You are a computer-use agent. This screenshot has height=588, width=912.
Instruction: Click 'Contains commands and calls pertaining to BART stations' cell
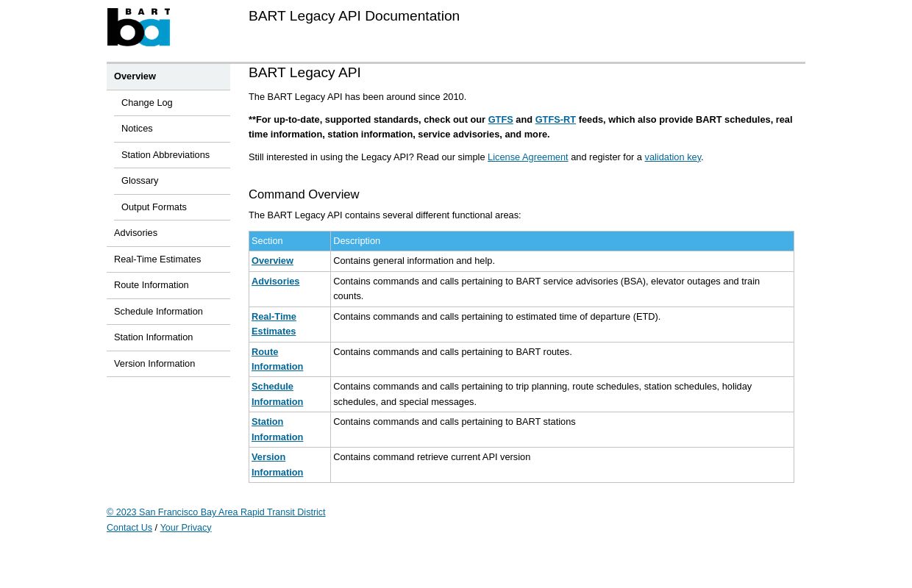click(562, 429)
